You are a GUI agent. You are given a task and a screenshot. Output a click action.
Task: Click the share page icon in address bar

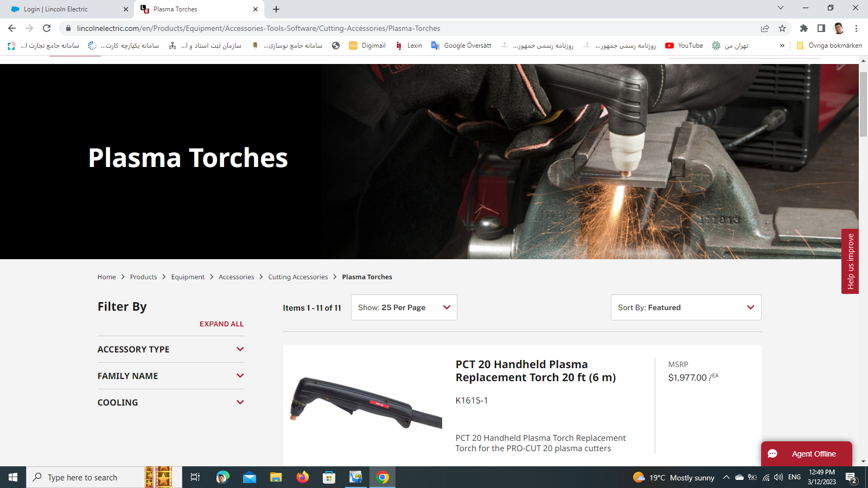(765, 28)
